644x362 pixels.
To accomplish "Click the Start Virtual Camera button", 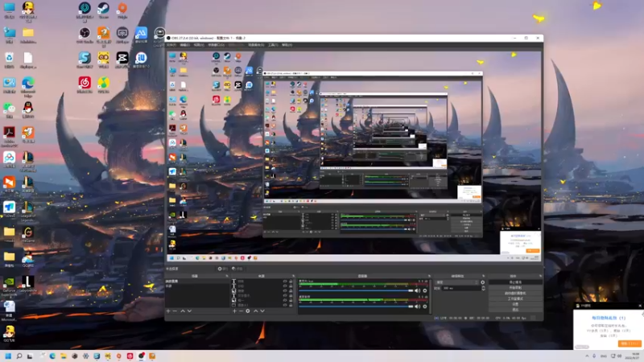I will 515,293.
